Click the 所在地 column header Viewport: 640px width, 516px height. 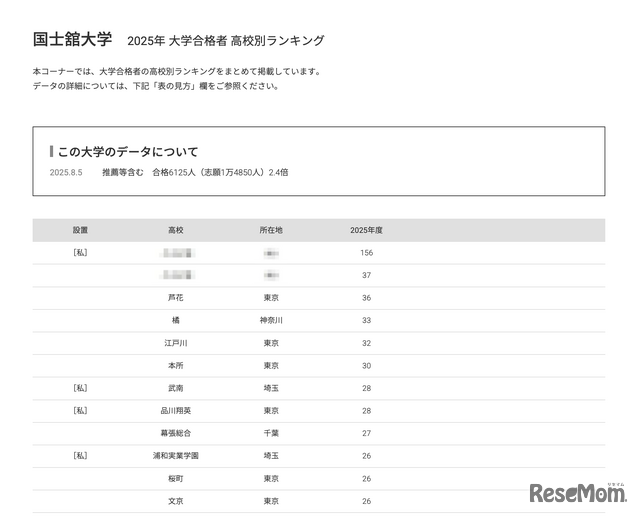tap(271, 230)
